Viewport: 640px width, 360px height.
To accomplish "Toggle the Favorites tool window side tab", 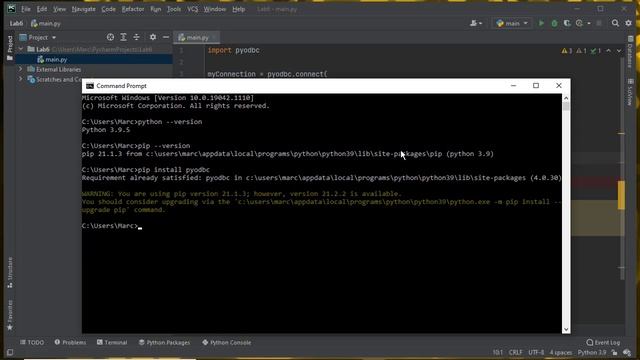I will tap(10, 315).
